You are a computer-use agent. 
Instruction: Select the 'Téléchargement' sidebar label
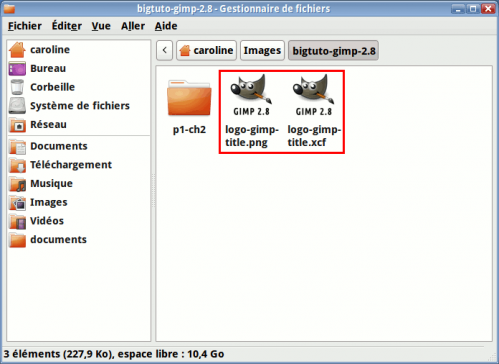click(x=71, y=165)
